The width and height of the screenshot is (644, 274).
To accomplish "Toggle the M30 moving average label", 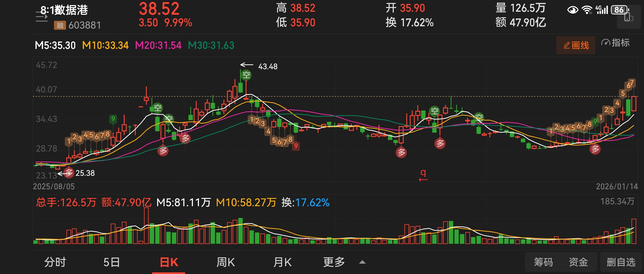I will click(x=211, y=45).
